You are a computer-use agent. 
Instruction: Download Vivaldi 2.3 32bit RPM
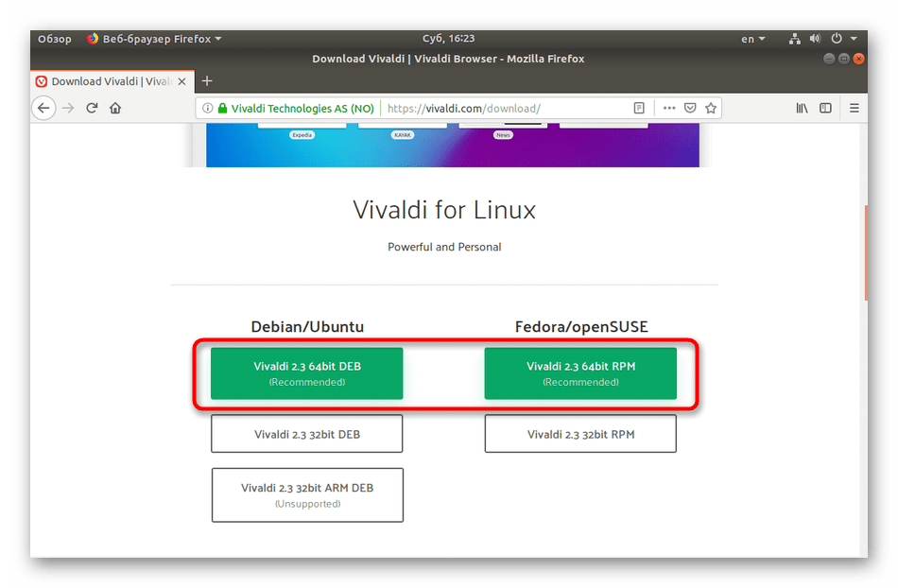[x=580, y=435]
